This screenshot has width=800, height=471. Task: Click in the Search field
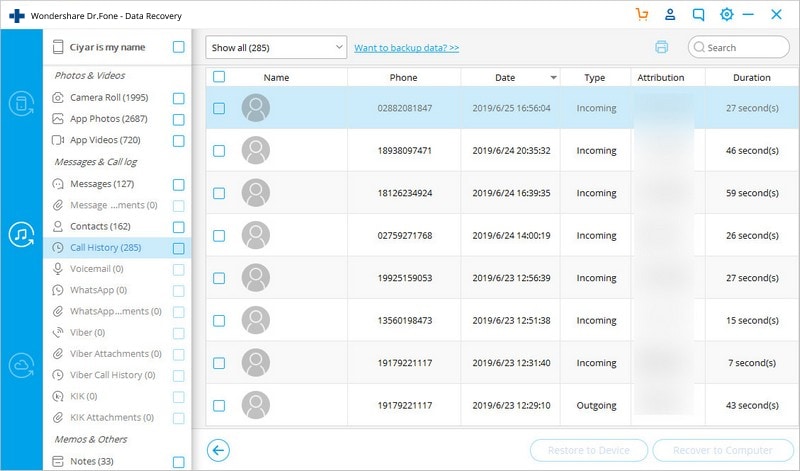[739, 47]
